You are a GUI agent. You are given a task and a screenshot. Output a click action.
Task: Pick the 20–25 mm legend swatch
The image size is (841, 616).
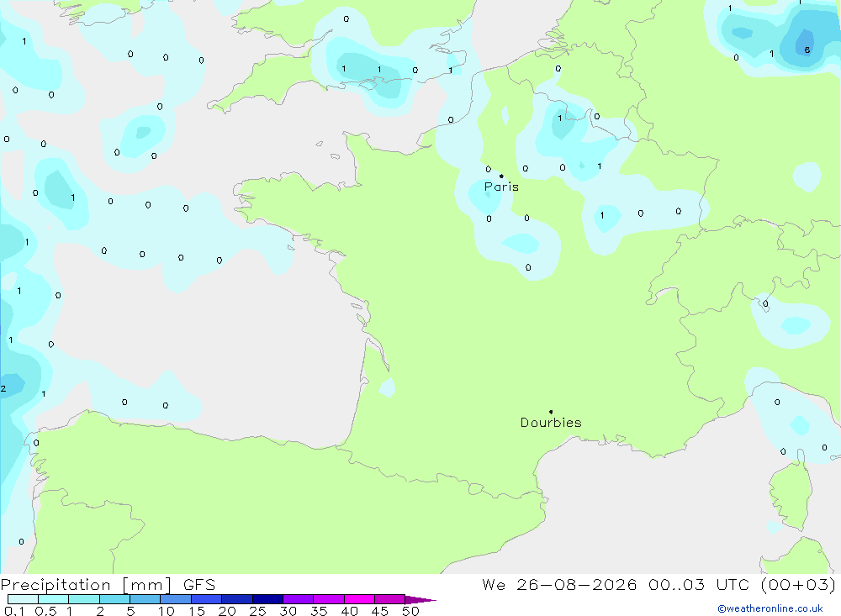(236, 599)
